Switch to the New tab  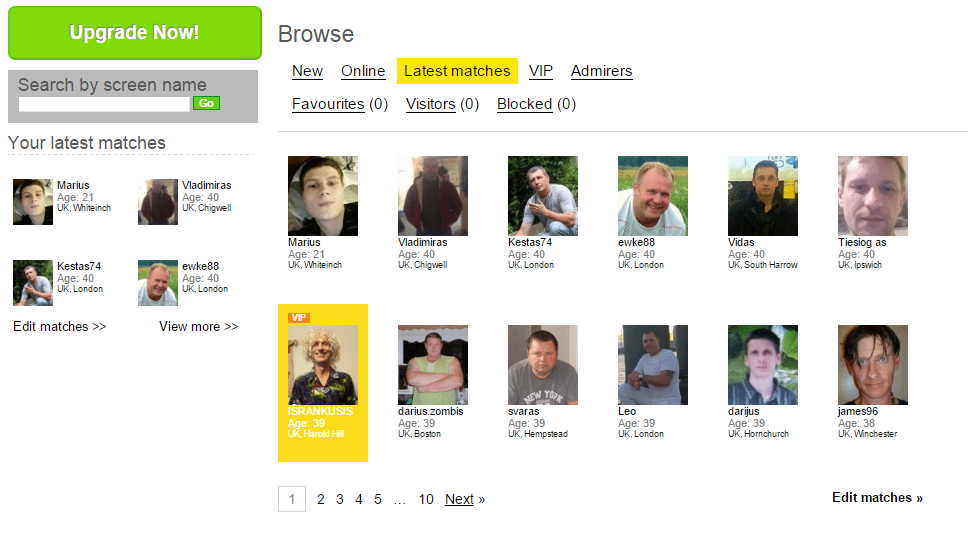click(x=307, y=71)
